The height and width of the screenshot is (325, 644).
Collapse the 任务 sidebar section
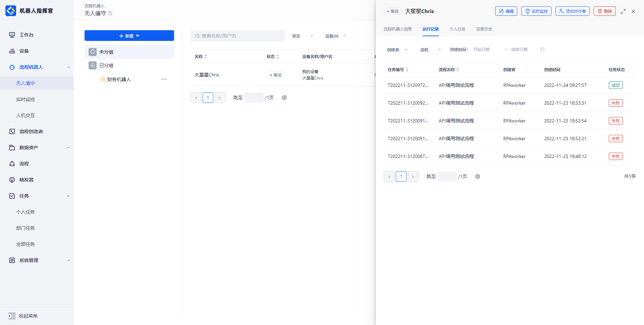tap(68, 196)
